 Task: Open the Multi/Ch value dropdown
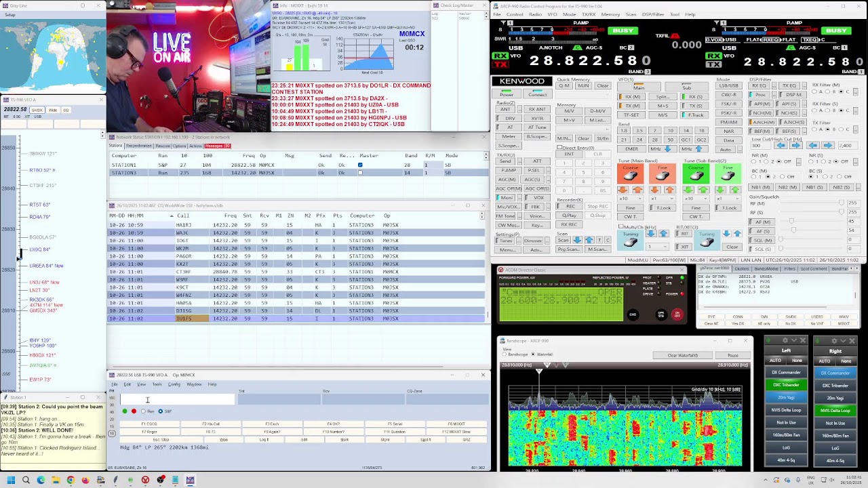point(657,247)
